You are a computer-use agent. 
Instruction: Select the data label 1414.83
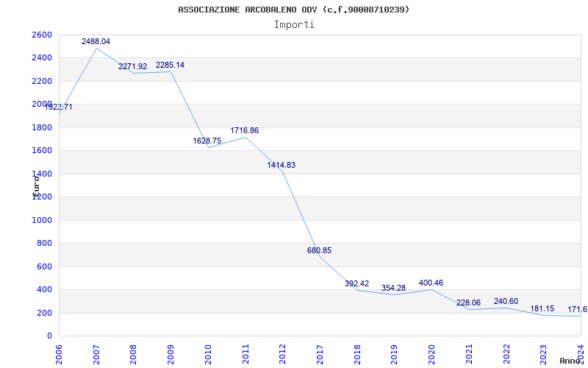[x=282, y=165]
